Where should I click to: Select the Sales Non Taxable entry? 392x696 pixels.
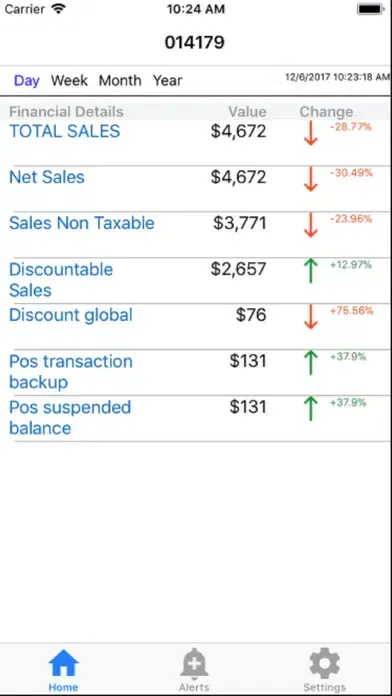coord(82,223)
